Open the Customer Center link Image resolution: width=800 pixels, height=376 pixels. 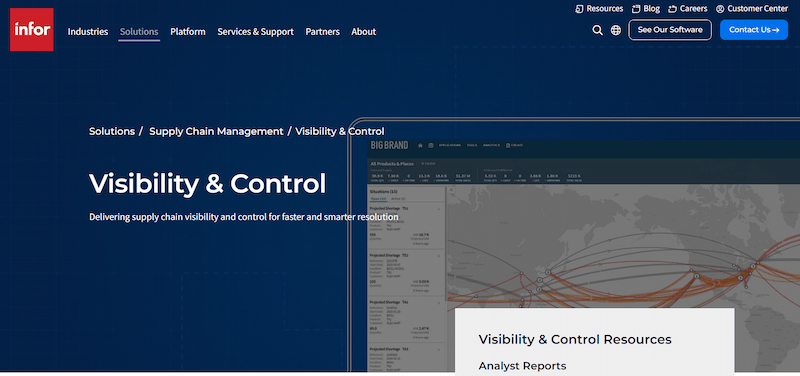758,9
